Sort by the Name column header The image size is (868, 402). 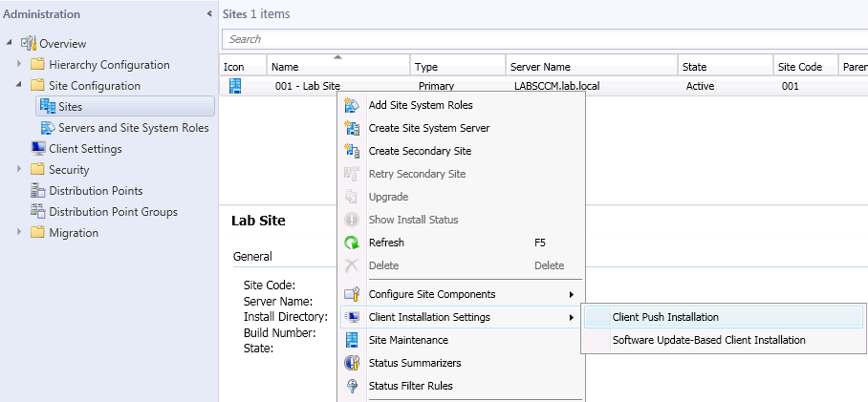(338, 65)
